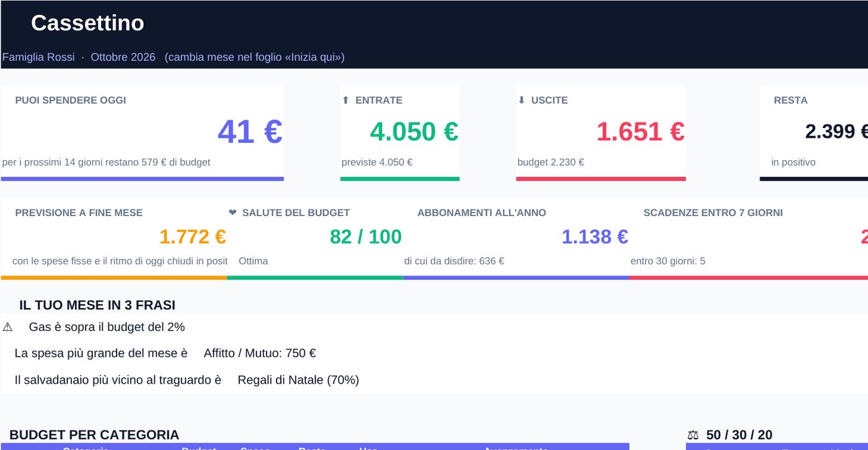The image size is (868, 450).
Task: Click the PUOI SPENDERE OGGI label
Action: pyautogui.click(x=71, y=100)
